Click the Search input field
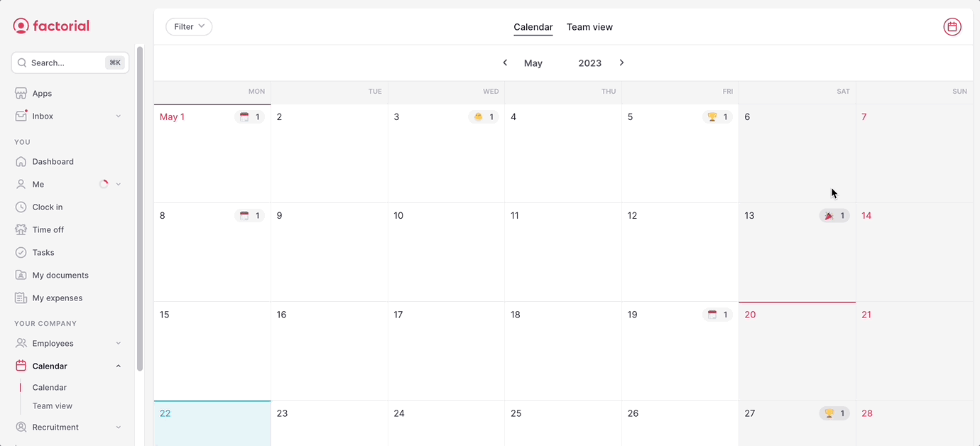Screen dimensions: 980x446 coord(70,62)
